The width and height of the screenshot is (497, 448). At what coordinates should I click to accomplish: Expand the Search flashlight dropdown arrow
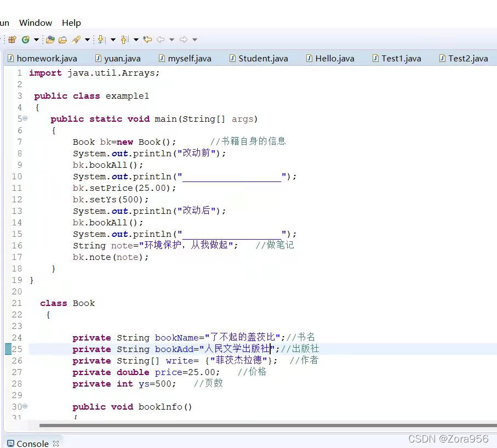pyautogui.click(x=87, y=39)
